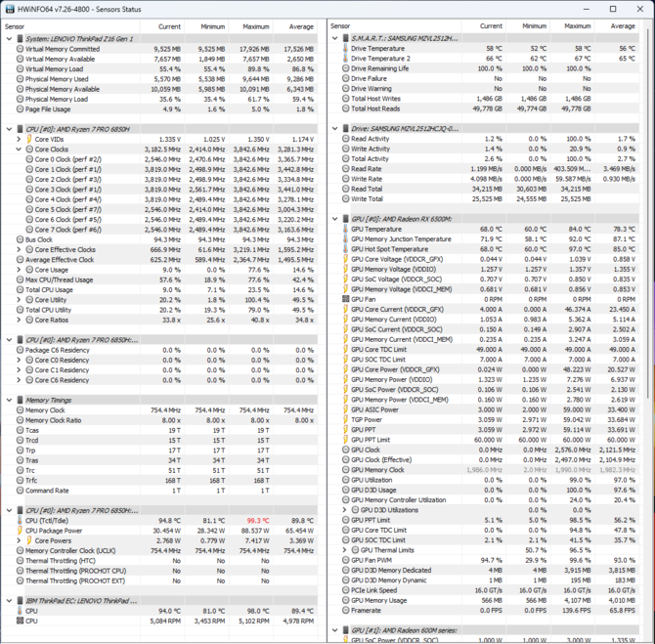Collapse the System LENOVO ThinkPad group
The height and width of the screenshot is (644, 655).
[9, 39]
